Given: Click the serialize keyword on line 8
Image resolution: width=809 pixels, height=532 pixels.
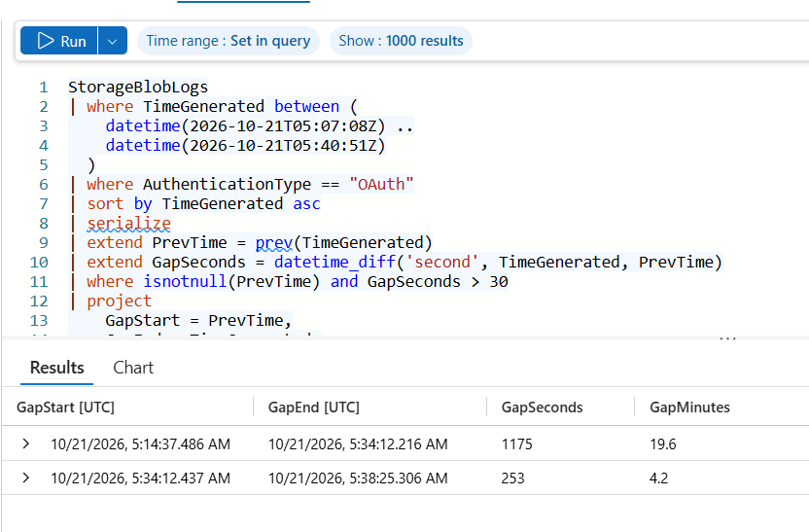Looking at the screenshot, I should [128, 223].
